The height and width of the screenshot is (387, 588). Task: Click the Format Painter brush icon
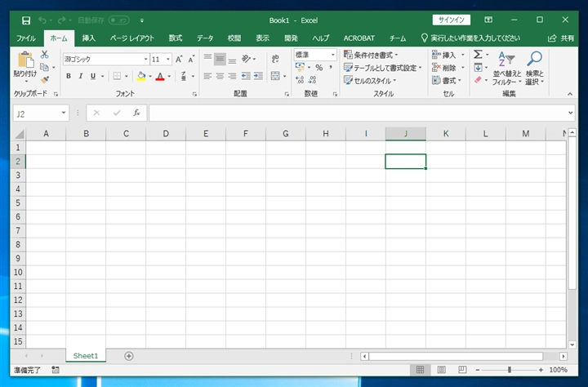[44, 79]
